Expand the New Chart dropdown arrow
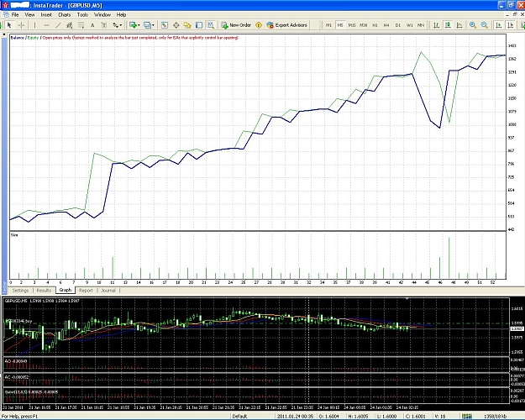This screenshot has width=525, height=420. pos(139,25)
